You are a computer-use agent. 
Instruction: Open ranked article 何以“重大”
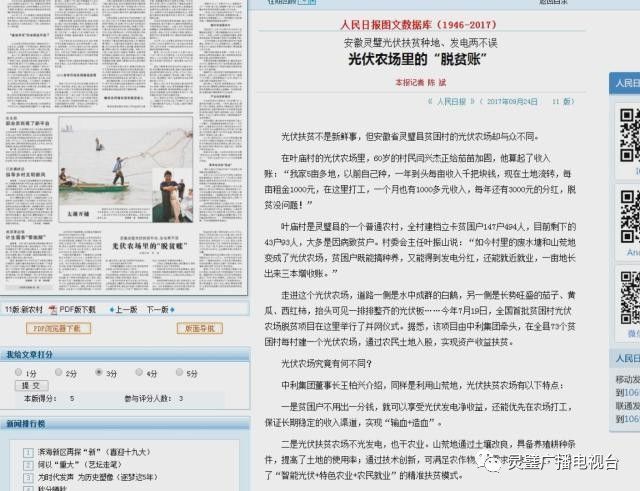pyautogui.click(x=80, y=464)
